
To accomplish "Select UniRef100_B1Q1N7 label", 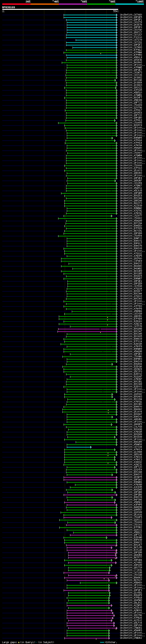I will click(x=131, y=377).
